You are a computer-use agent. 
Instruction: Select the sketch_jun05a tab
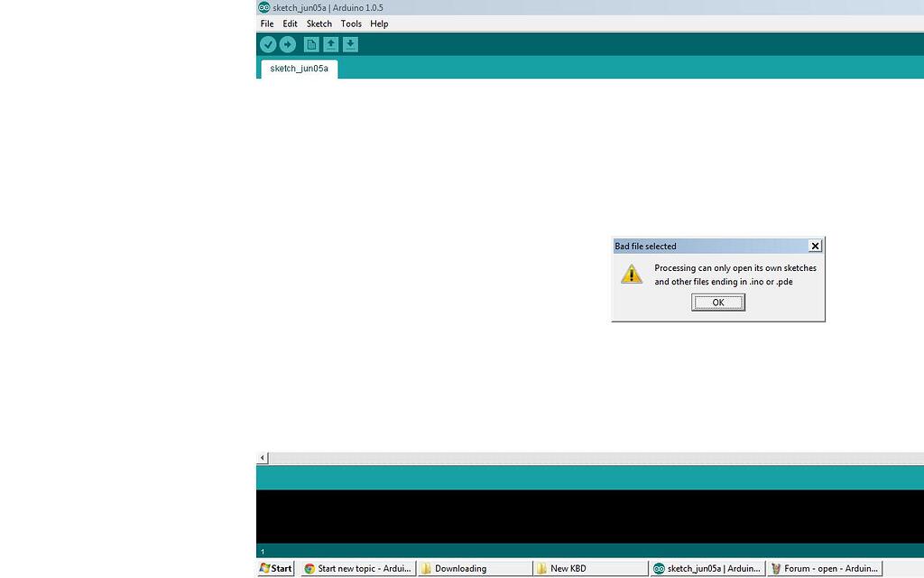coord(298,68)
